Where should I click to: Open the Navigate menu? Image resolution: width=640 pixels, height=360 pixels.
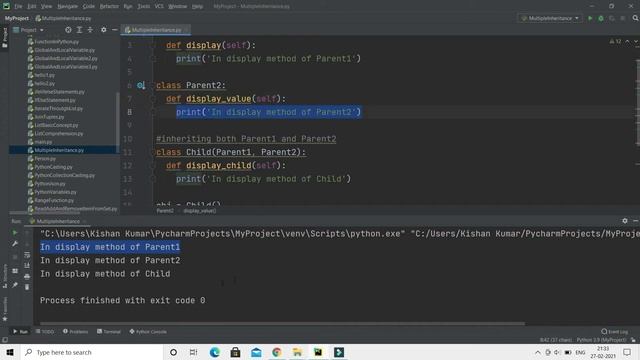click(x=67, y=6)
